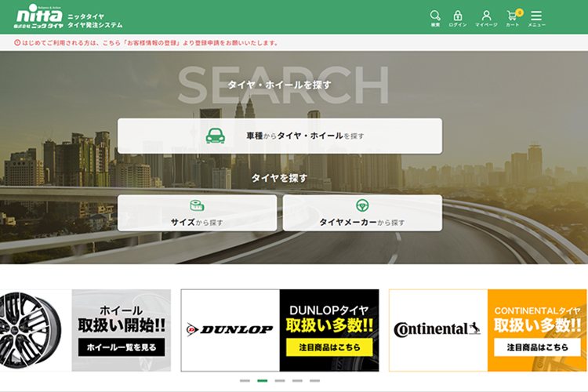Search tires and wheels by car model
The width and height of the screenshot is (588, 392).
coord(280,136)
